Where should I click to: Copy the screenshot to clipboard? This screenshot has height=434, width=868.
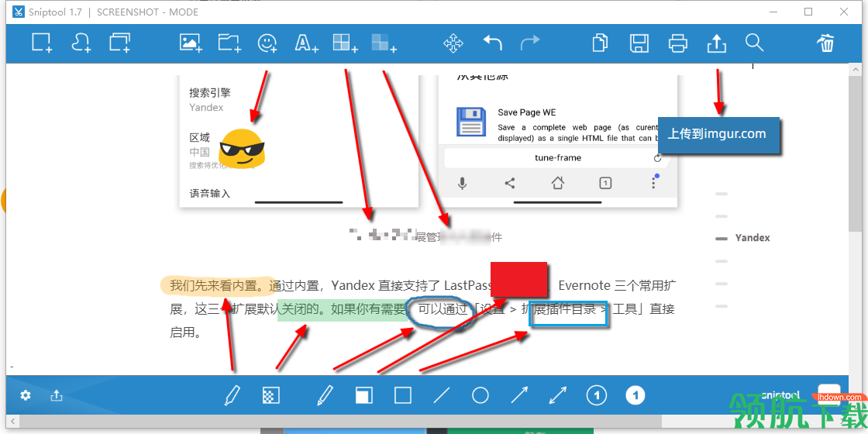[x=601, y=43]
